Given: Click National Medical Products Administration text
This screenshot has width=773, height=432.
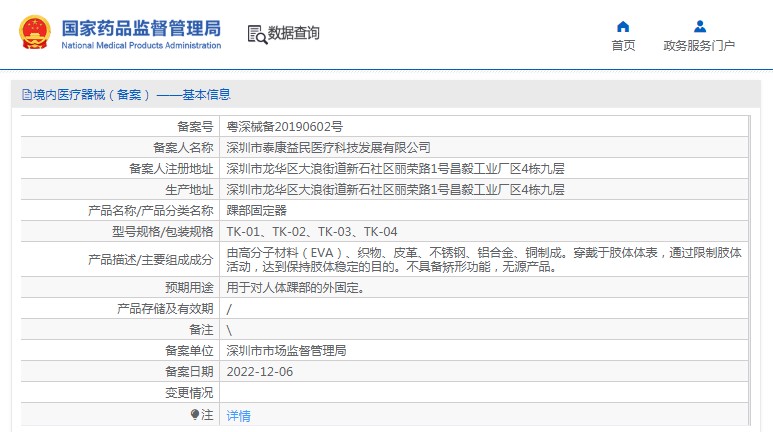Looking at the screenshot, I should [141, 45].
